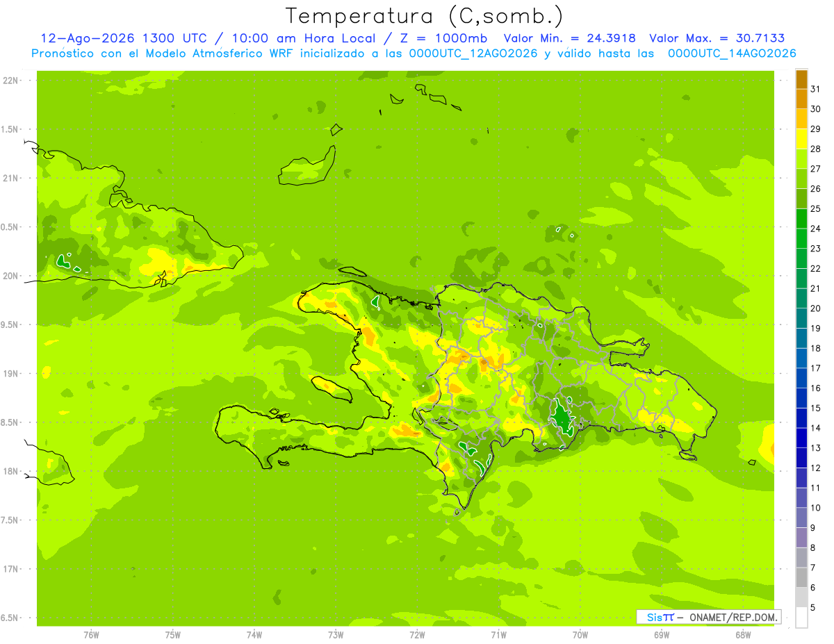Click the '70W' longitude label

tap(580, 635)
